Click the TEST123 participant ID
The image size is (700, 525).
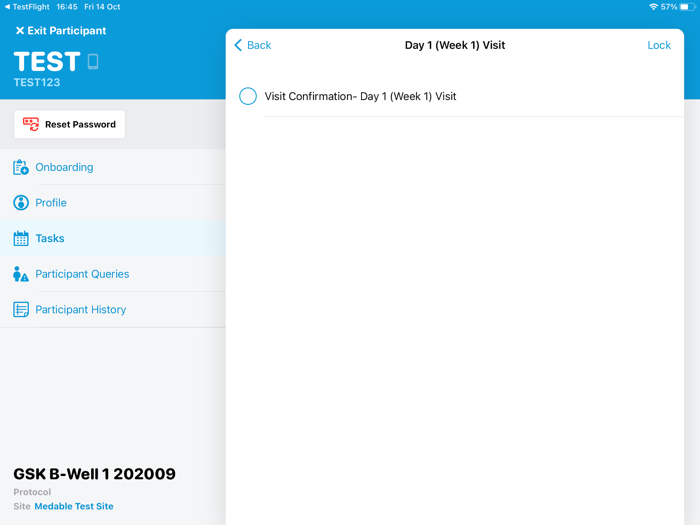coord(37,83)
